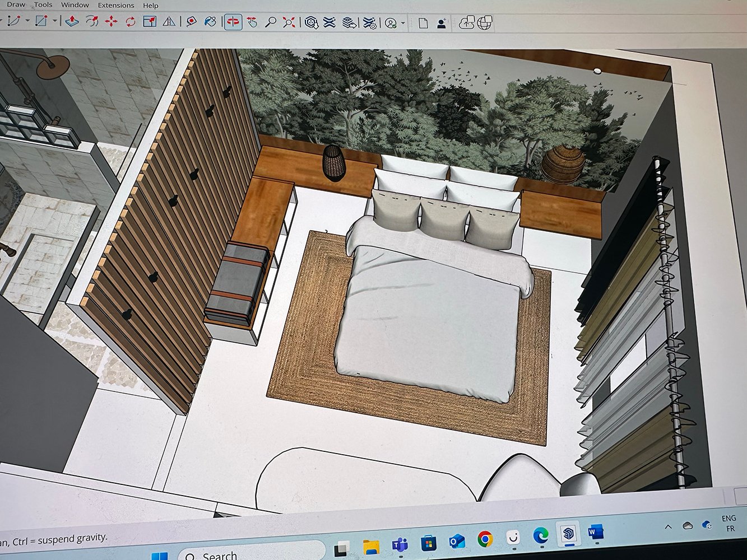Select the Move tool with red arrows
747x560 pixels.
click(x=111, y=22)
